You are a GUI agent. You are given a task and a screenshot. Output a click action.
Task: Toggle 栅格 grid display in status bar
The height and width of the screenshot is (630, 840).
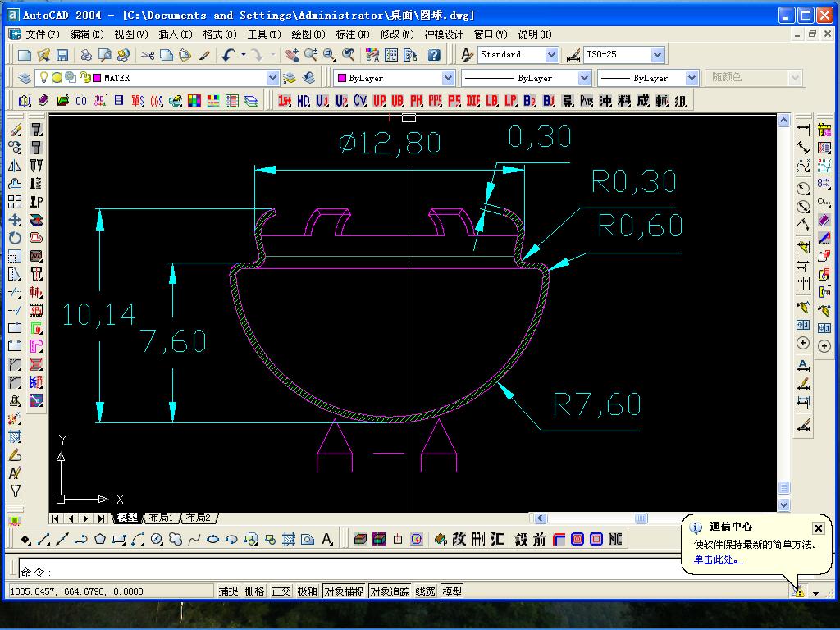pos(254,591)
